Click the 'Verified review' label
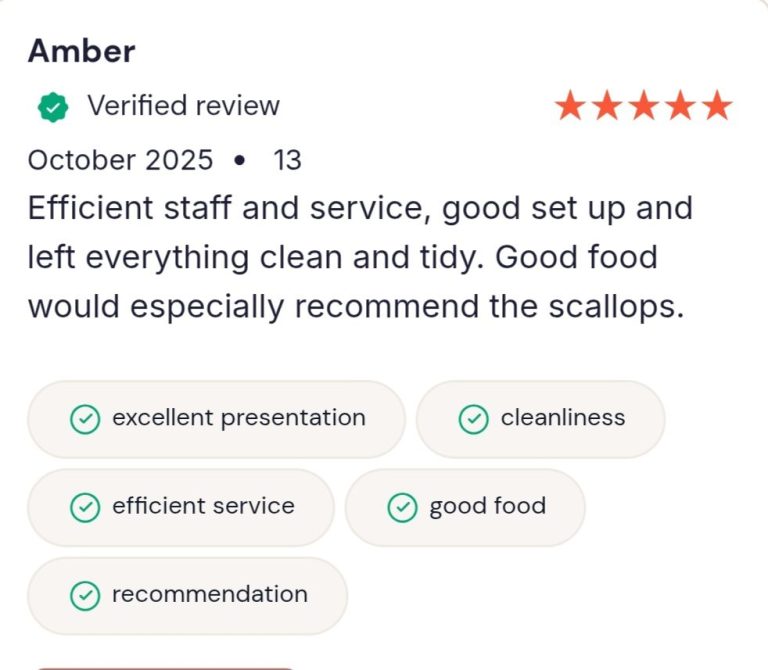 point(183,106)
